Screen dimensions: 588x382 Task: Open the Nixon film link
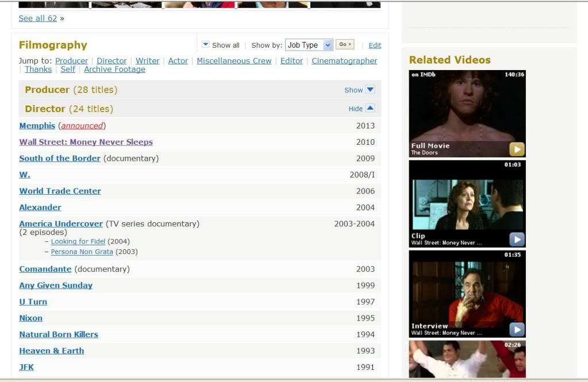pos(30,318)
